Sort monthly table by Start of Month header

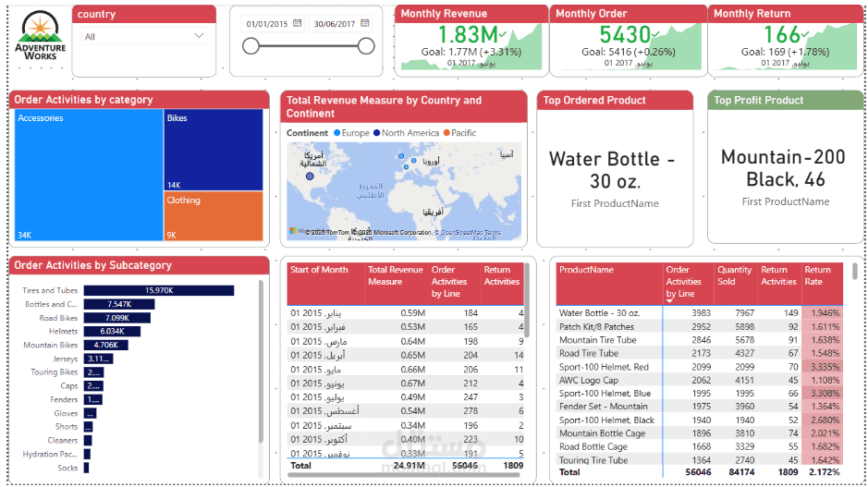point(319,270)
